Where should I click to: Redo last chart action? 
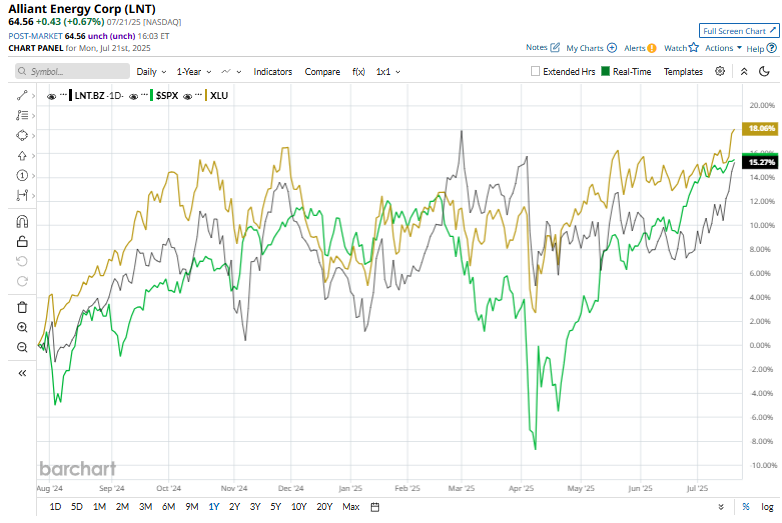[22, 281]
